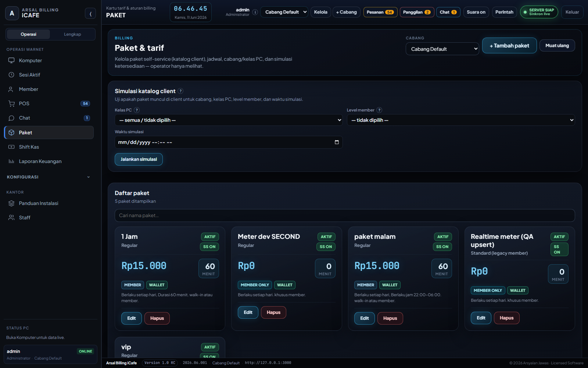Image resolution: width=588 pixels, height=368 pixels.
Task: Open the Level member help tooltip icon
Action: click(x=379, y=110)
